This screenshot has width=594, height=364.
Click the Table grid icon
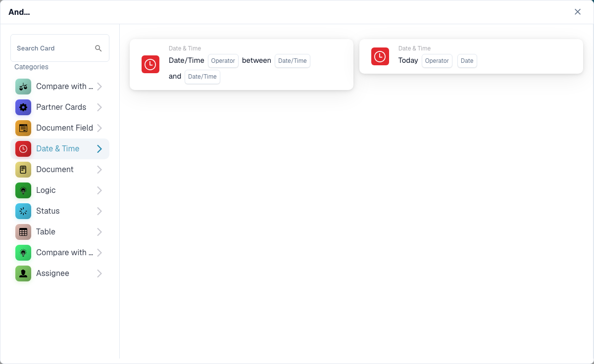coord(23,232)
